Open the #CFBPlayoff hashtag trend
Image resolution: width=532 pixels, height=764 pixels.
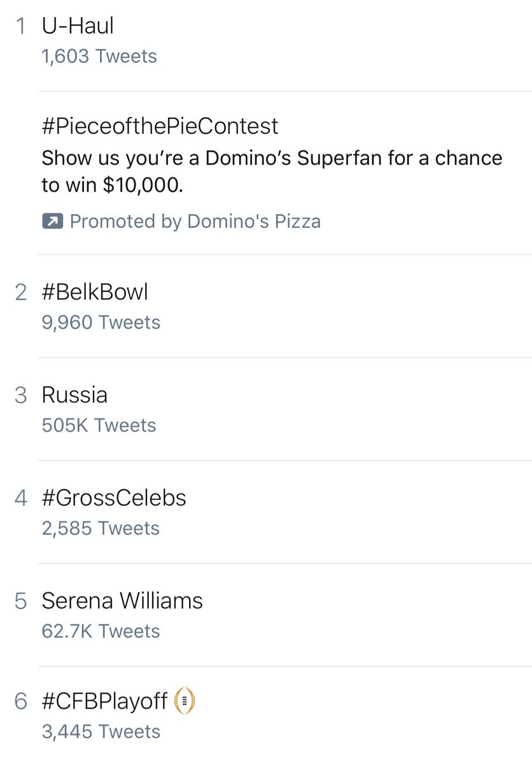[x=105, y=702]
